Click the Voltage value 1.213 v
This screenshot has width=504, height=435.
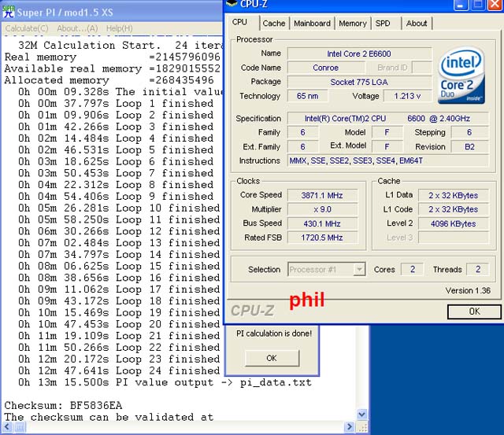point(407,96)
